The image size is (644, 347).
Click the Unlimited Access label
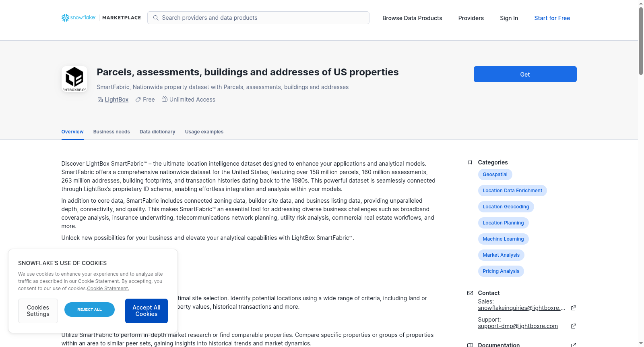pos(192,100)
